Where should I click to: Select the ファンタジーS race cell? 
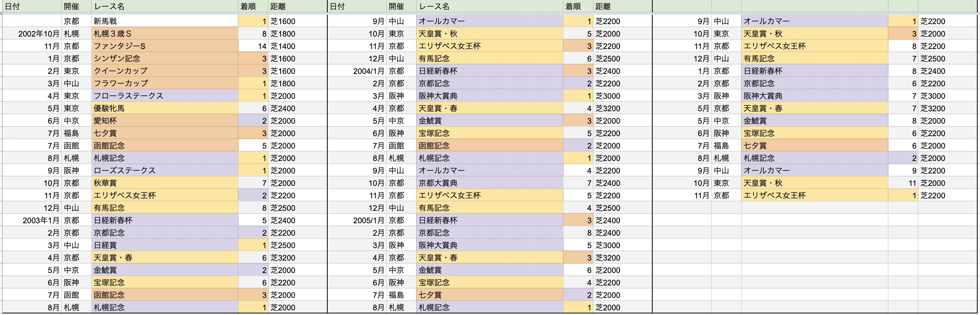[x=164, y=46]
